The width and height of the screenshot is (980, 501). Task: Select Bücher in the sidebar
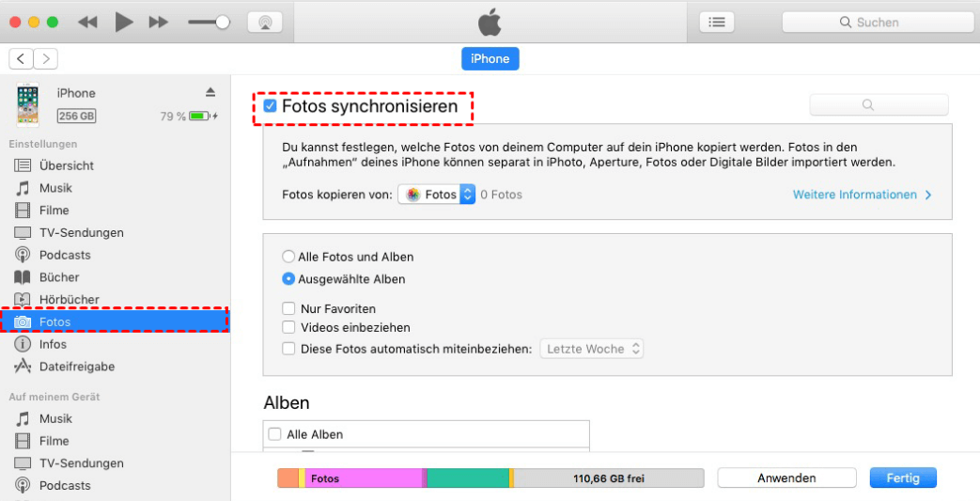point(58,277)
